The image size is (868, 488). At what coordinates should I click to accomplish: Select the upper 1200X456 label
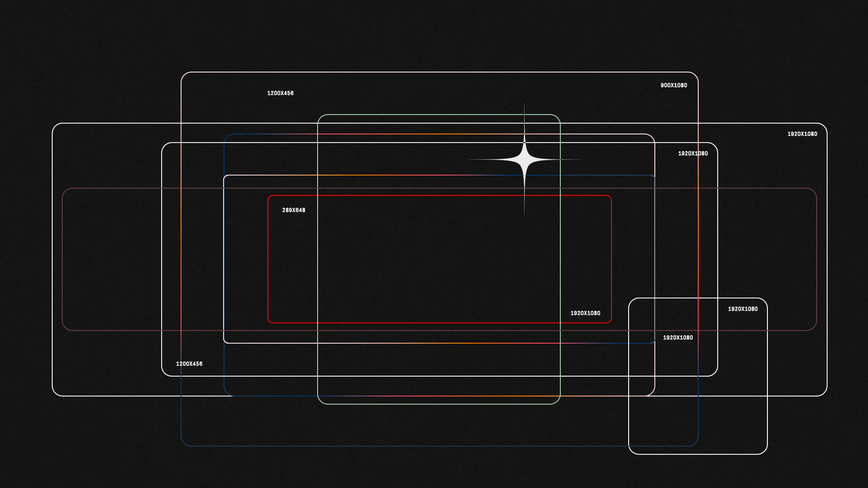tap(280, 93)
